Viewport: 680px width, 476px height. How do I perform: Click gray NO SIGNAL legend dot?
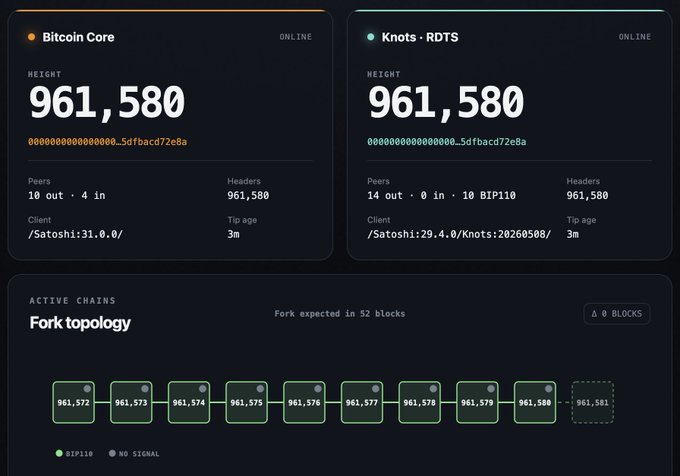click(112, 453)
